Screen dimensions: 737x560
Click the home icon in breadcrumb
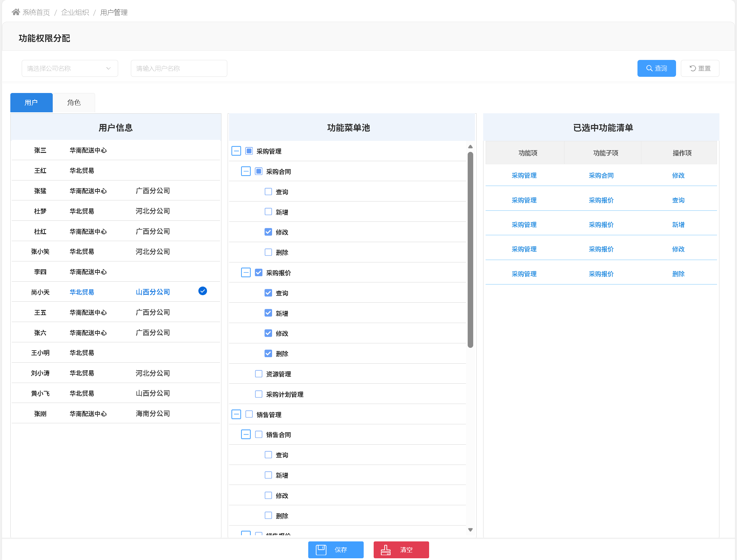pos(16,12)
